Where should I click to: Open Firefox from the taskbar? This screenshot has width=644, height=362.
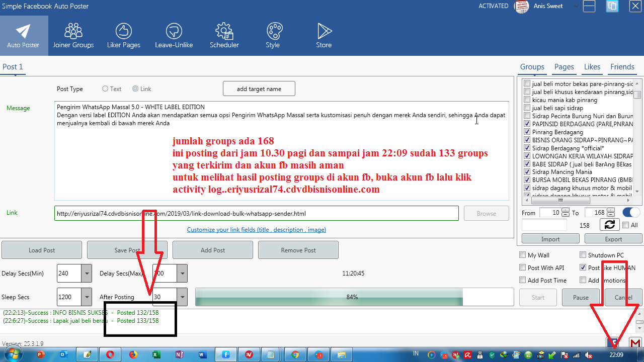133,354
